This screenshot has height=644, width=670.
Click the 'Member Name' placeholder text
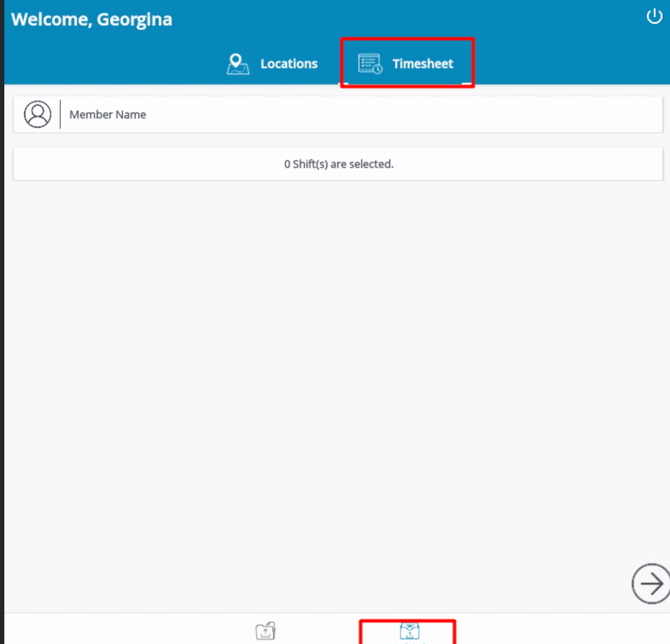[108, 115]
